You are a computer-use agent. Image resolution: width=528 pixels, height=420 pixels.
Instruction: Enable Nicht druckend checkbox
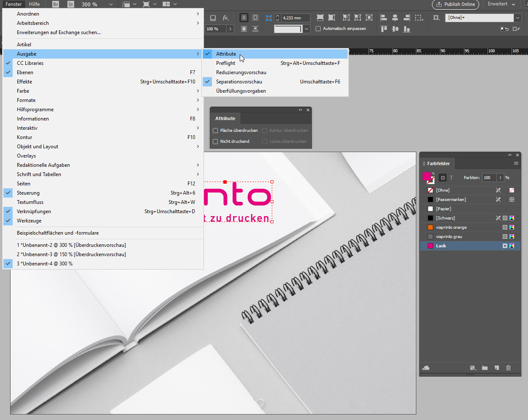[x=215, y=142]
